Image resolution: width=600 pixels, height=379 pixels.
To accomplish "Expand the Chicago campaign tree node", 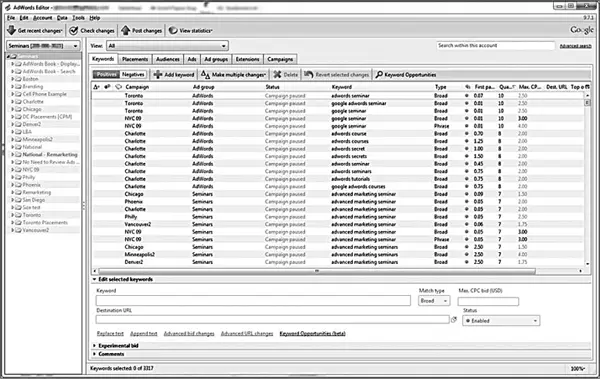I will point(13,109).
